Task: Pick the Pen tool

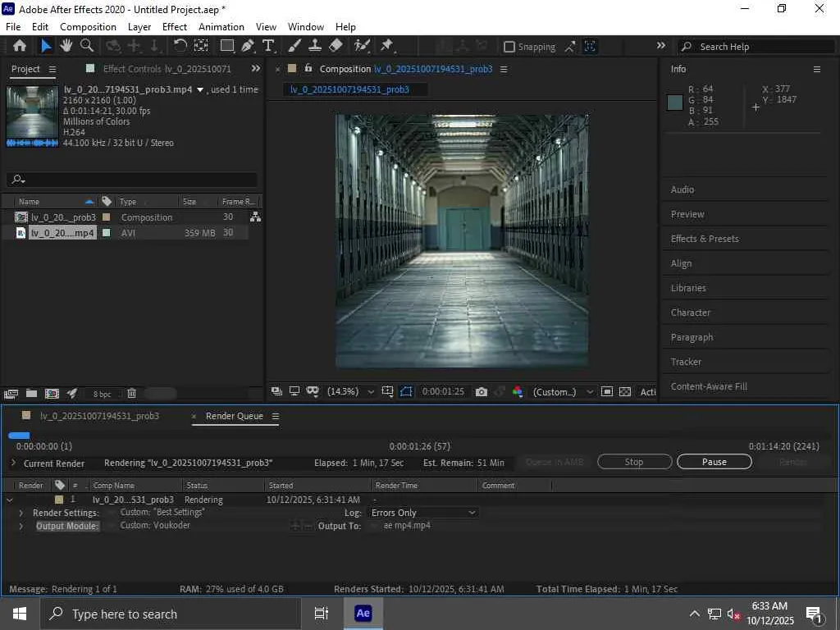Action: 247,46
